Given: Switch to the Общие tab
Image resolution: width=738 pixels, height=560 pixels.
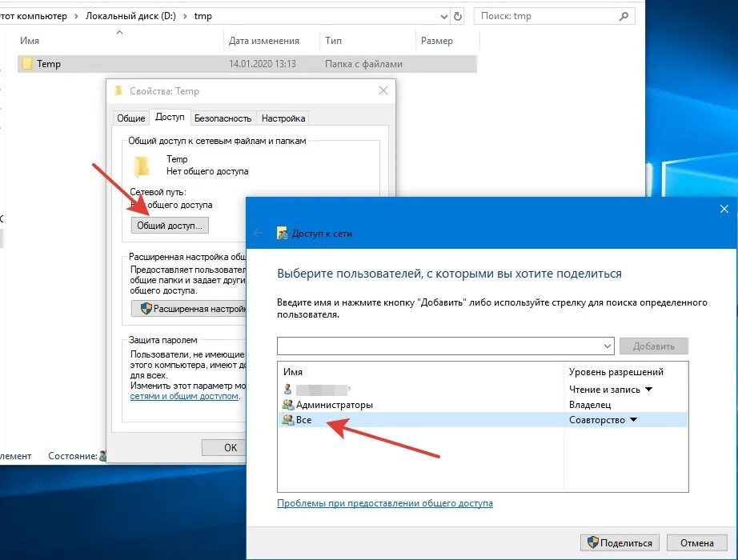Looking at the screenshot, I should pyautogui.click(x=130, y=118).
